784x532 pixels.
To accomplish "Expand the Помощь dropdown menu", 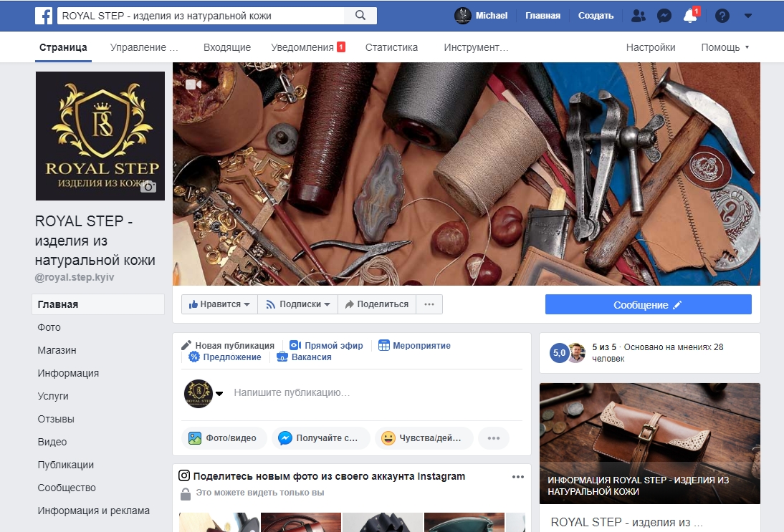I will (725, 47).
